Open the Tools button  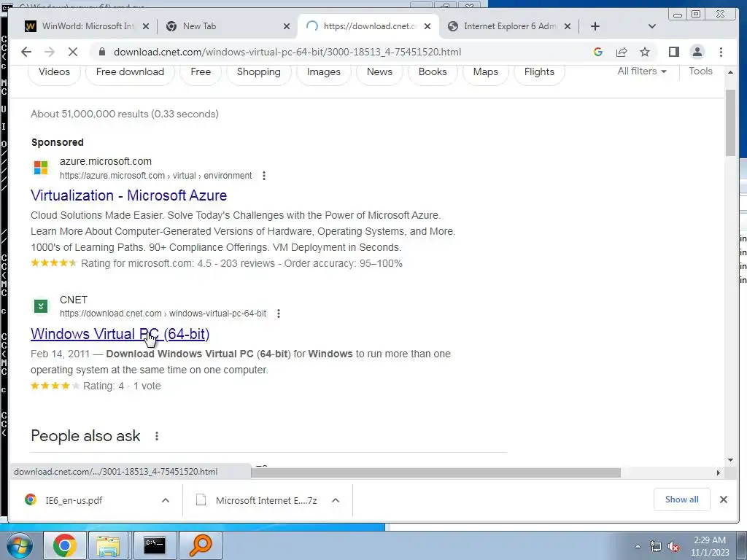tap(700, 71)
